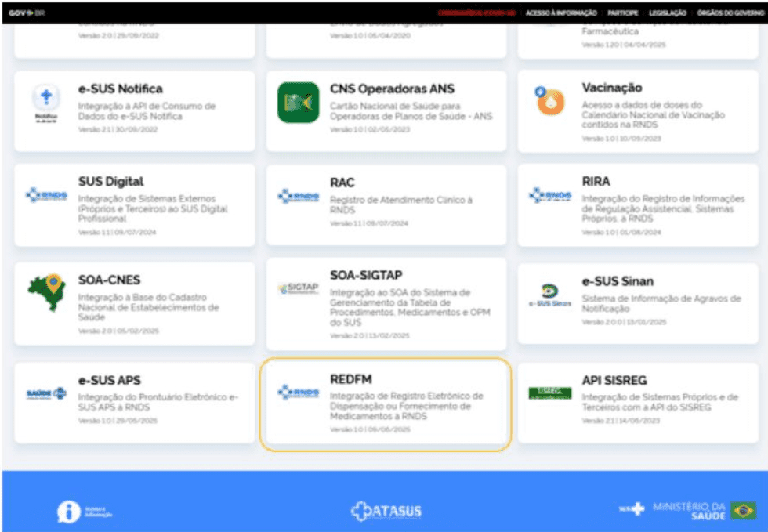Open the SUS Digital title link
This screenshot has height=532, width=768.
(110, 181)
